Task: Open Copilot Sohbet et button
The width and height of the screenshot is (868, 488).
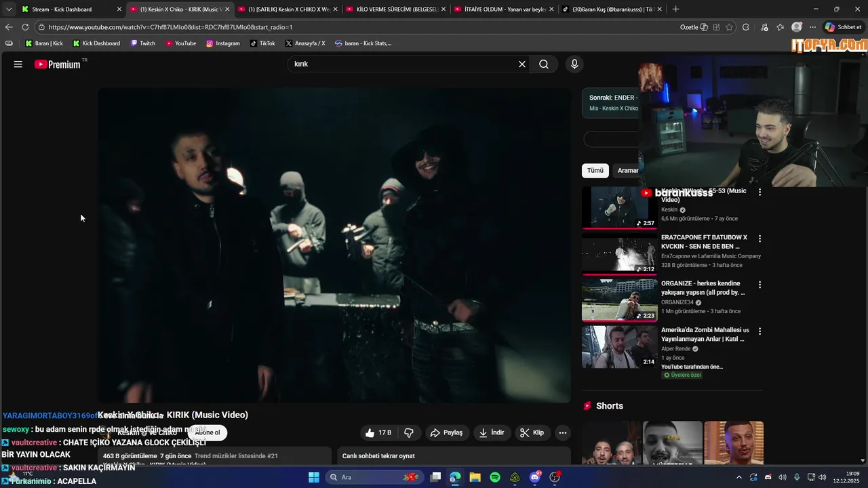Action: click(x=844, y=27)
